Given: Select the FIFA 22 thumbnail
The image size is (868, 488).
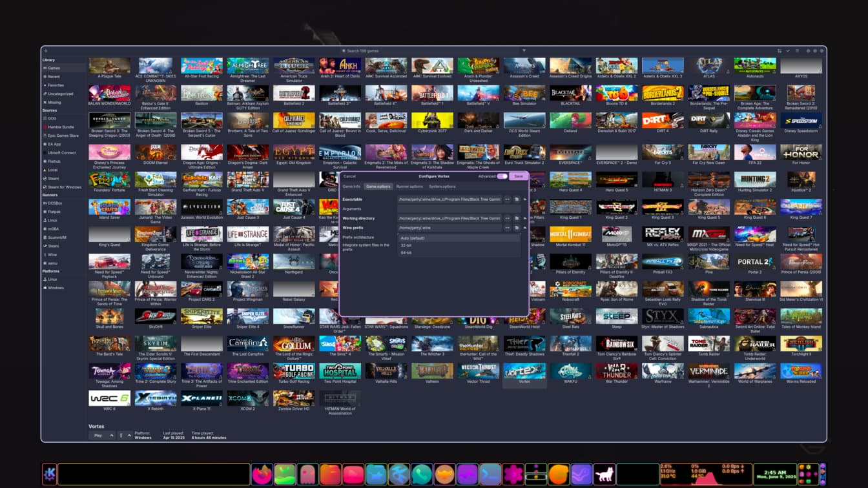Looking at the screenshot, I should click(x=755, y=152).
